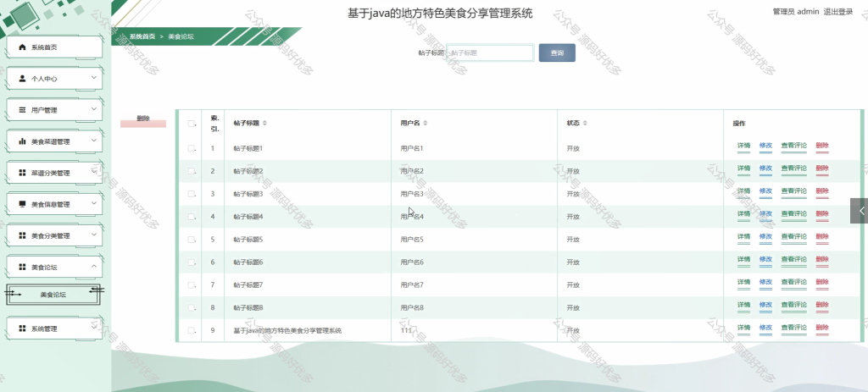868x392 pixels.
Task: Select the 美食论坛 submenu item
Action: pos(53,295)
